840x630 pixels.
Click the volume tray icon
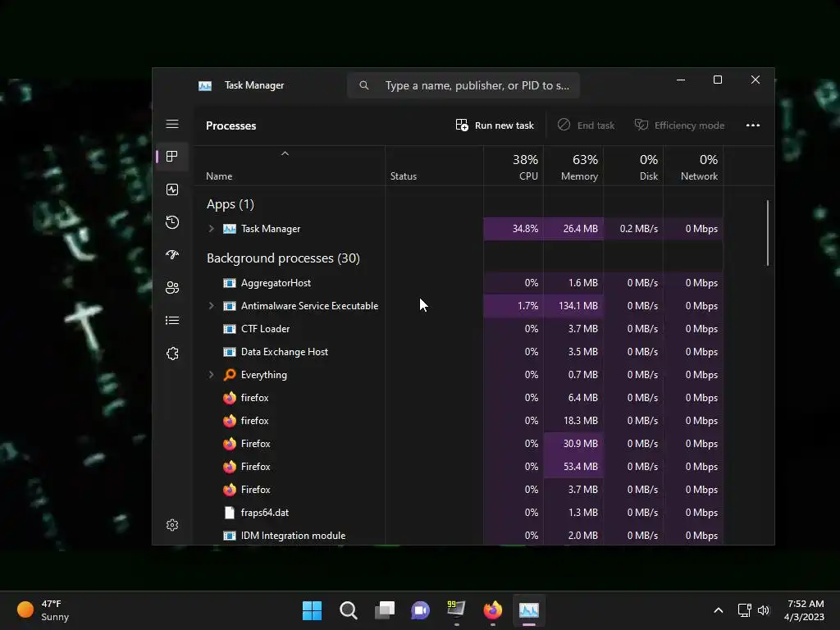(x=764, y=610)
